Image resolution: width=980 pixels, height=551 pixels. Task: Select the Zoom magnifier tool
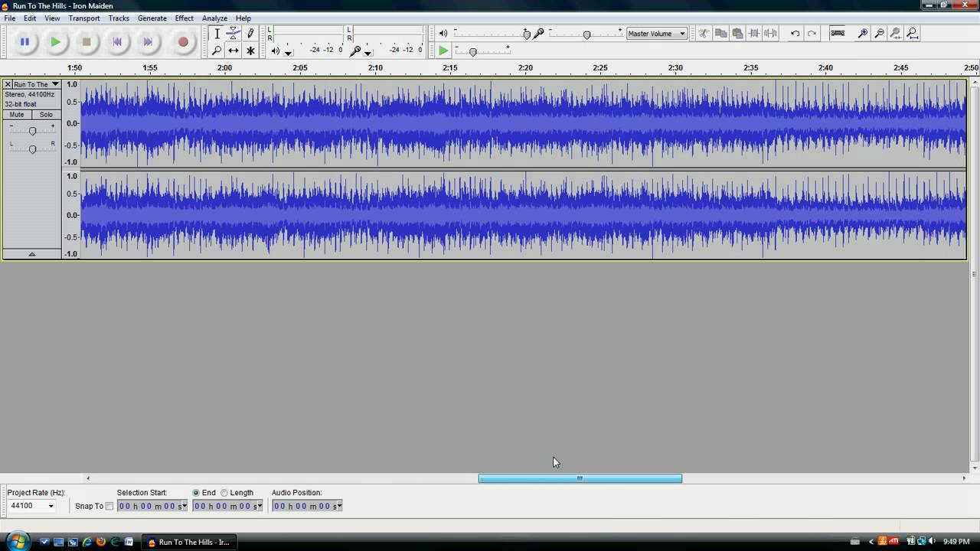pos(217,51)
